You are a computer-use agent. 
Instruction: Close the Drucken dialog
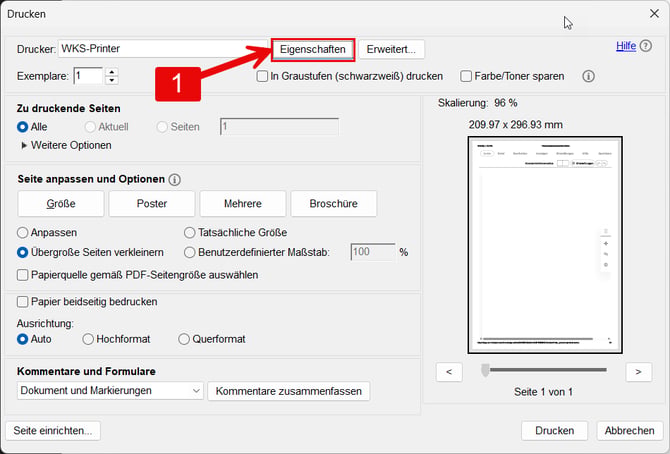tap(654, 14)
